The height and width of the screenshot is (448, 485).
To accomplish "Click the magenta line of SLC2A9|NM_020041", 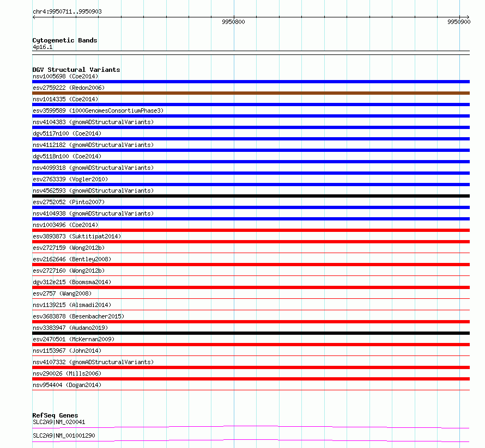I will [x=251, y=427].
